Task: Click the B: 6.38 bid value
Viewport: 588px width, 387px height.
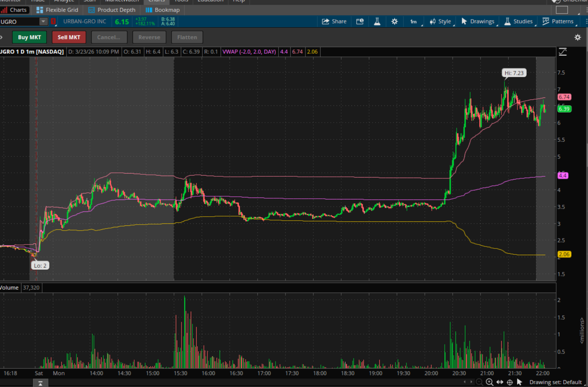Action: coord(168,19)
